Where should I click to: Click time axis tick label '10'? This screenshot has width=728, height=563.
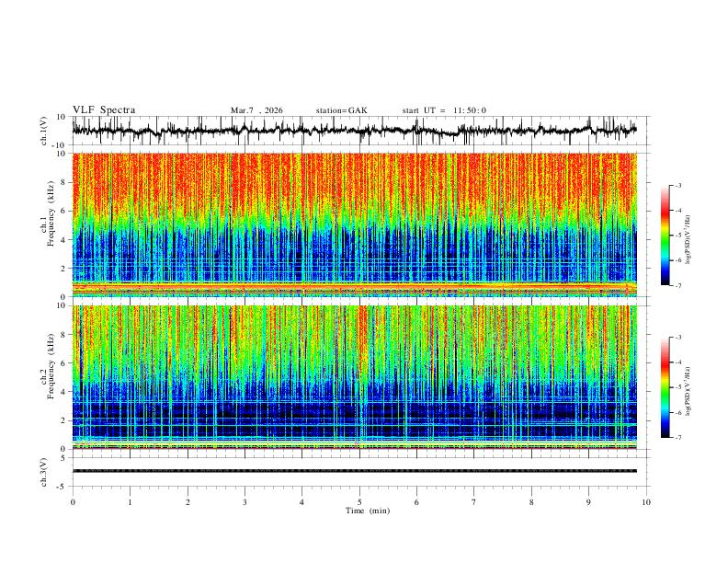pyautogui.click(x=646, y=502)
